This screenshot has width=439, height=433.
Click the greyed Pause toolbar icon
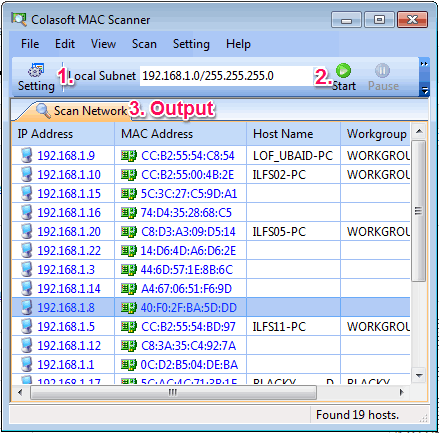(x=382, y=70)
